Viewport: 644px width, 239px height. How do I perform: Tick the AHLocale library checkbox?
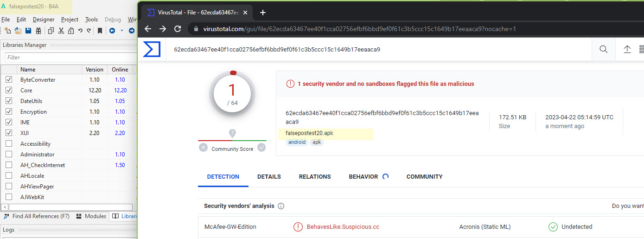pos(9,176)
